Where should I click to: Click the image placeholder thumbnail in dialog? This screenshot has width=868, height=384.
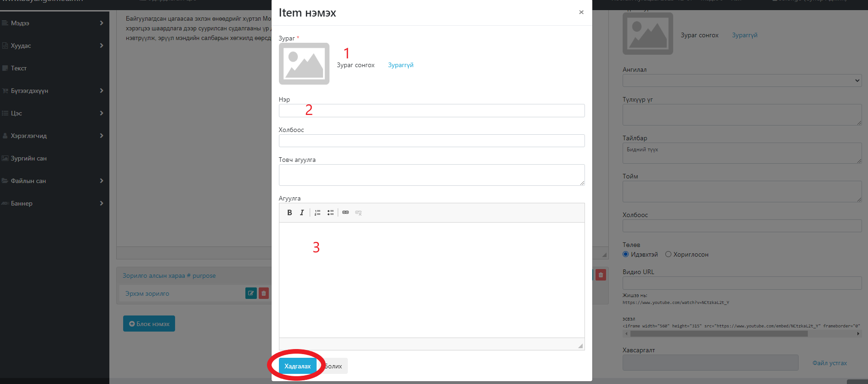pos(304,64)
